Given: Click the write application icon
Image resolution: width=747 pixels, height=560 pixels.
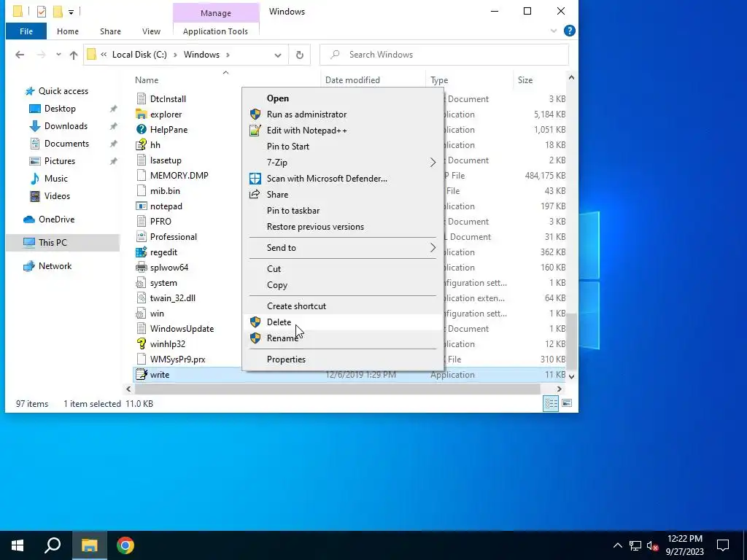Looking at the screenshot, I should pos(141,374).
